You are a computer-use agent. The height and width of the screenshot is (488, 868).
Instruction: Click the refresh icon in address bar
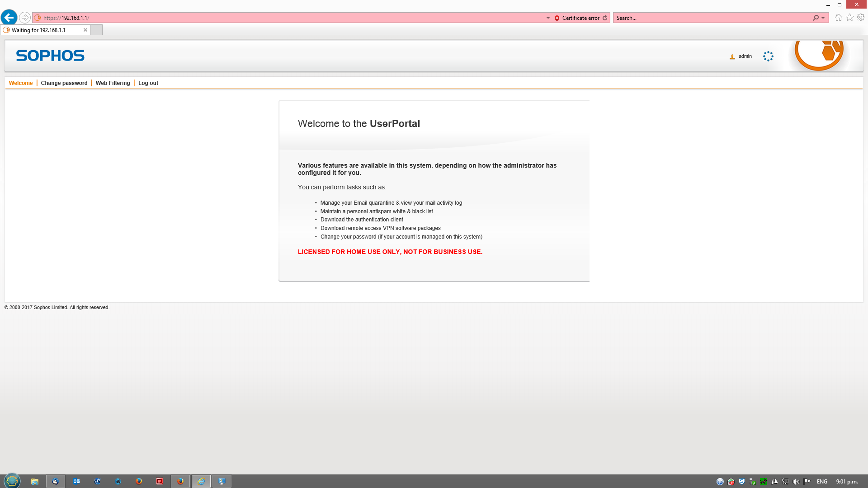coord(605,18)
